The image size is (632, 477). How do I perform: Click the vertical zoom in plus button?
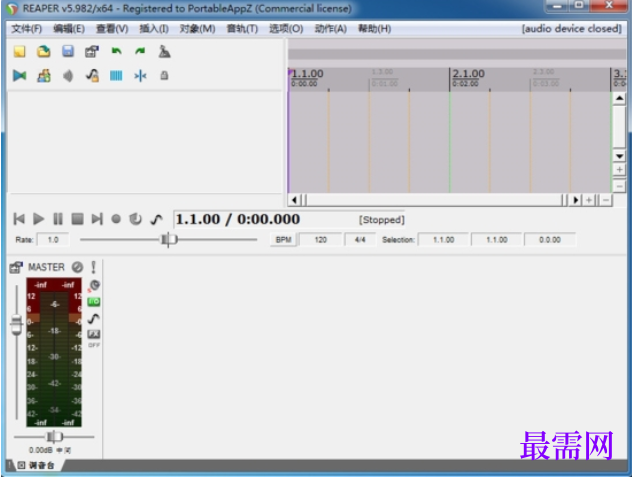coord(619,170)
